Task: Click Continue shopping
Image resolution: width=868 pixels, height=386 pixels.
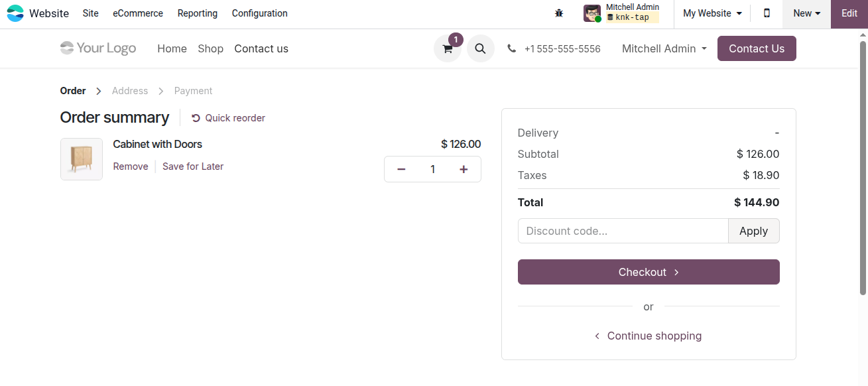Action: 654,336
